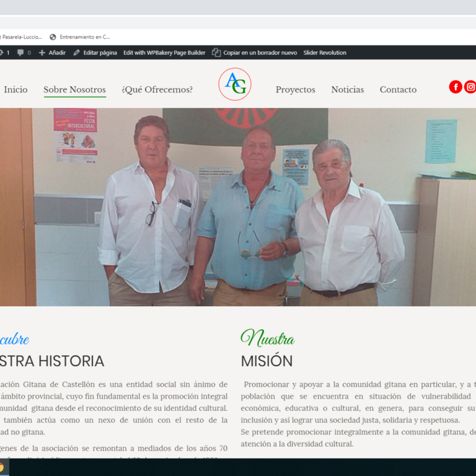Click the pencil Editar página item
The width and height of the screenshot is (476, 476).
[x=95, y=53]
